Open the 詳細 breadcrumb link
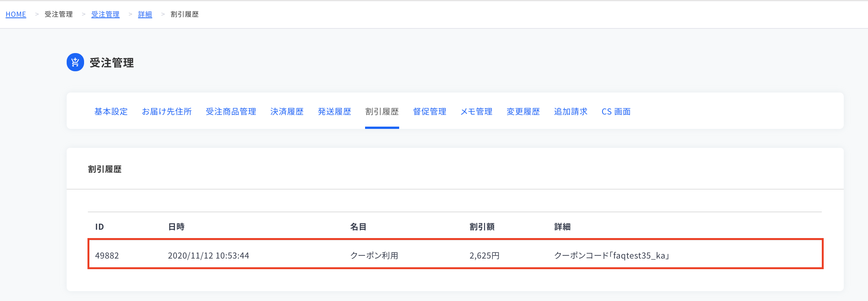Screen dimensions: 868x301 [x=145, y=14]
